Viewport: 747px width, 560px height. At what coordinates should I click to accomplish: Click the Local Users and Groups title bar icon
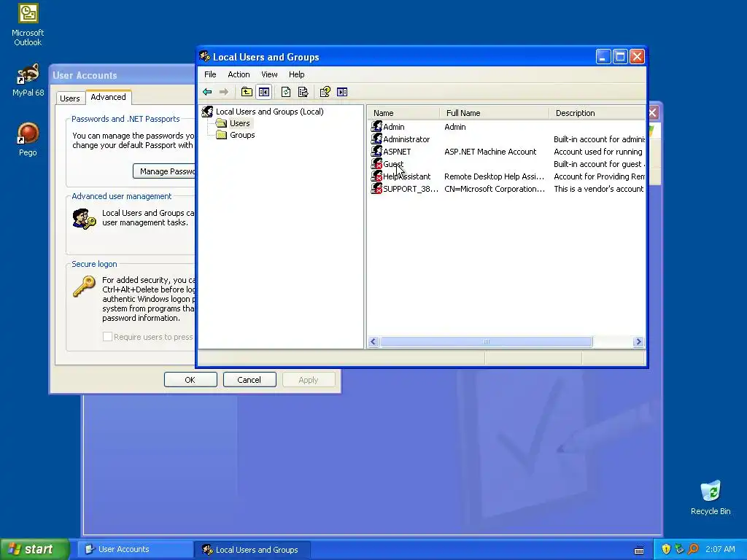205,56
